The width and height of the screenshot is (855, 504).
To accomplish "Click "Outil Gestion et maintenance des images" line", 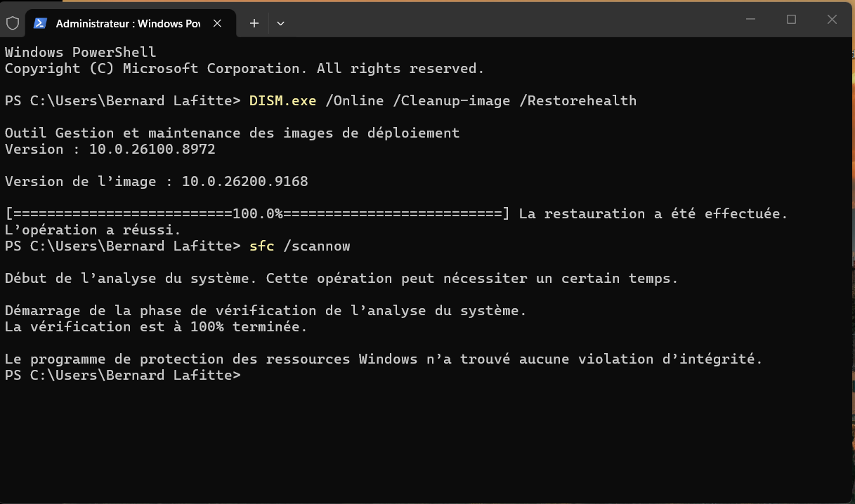I will click(x=232, y=133).
